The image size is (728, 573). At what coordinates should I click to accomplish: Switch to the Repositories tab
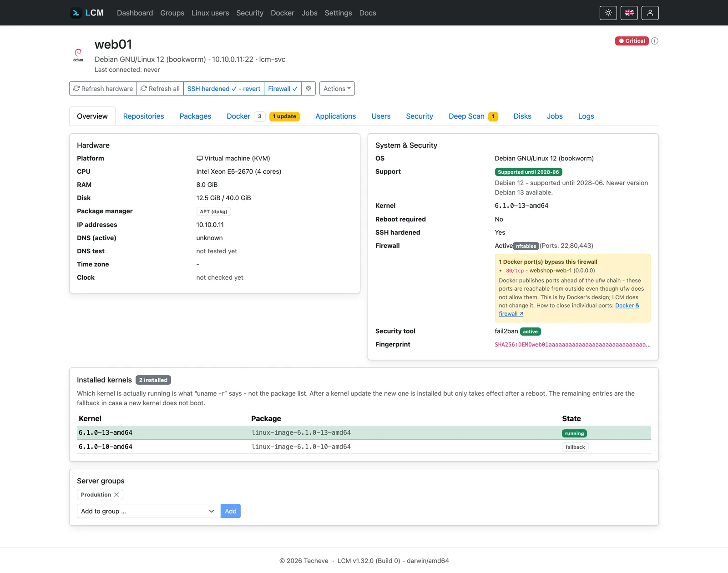pyautogui.click(x=143, y=116)
